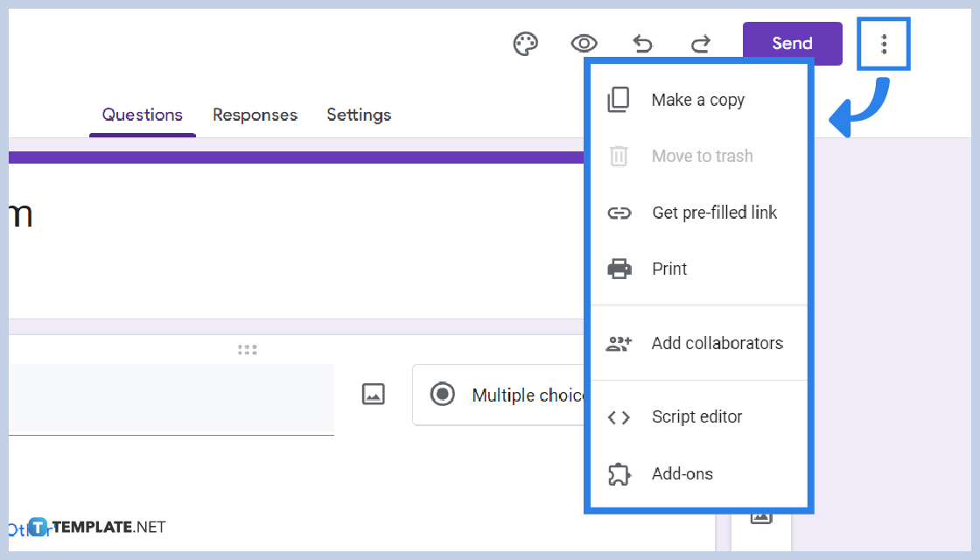
Task: Grab the question's six-dot drag handle
Action: (x=247, y=349)
